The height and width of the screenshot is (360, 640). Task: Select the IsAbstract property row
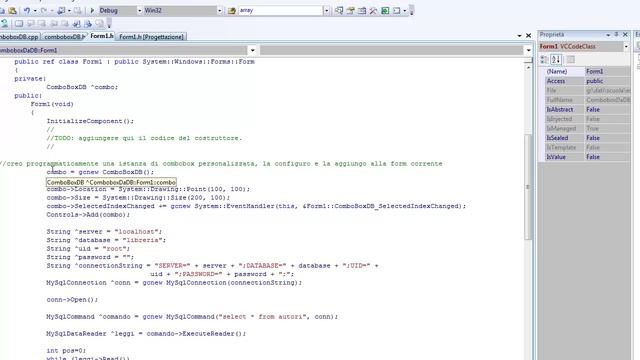click(x=588, y=109)
